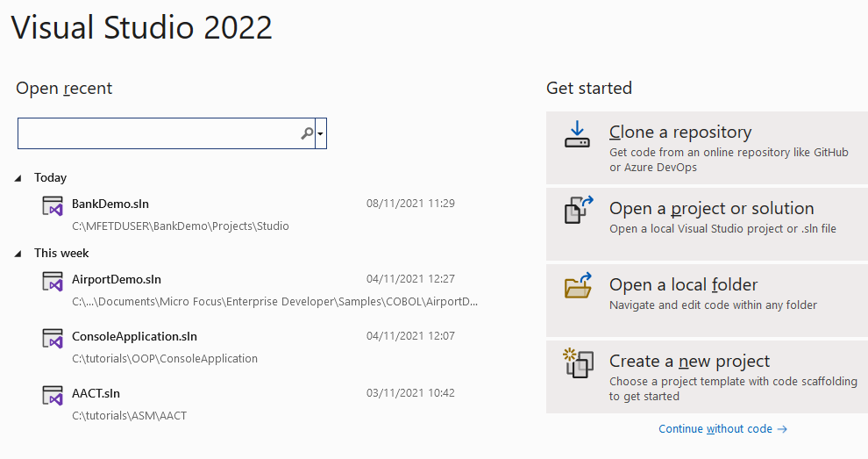Click the Open a local folder icon
This screenshot has width=868, height=459.
[578, 286]
